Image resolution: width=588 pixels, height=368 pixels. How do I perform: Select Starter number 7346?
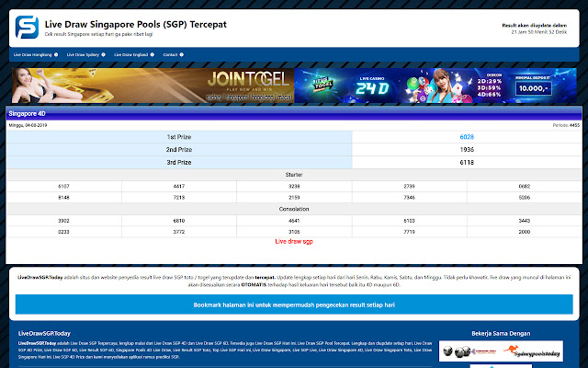[x=409, y=198]
